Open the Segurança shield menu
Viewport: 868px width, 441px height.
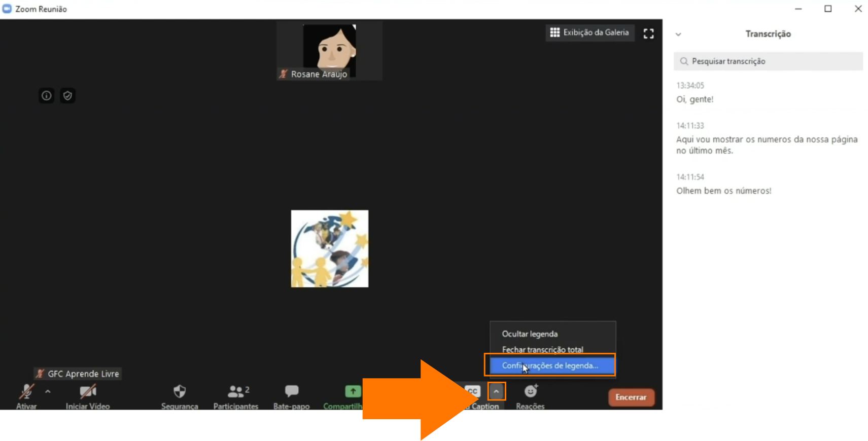[x=180, y=396]
